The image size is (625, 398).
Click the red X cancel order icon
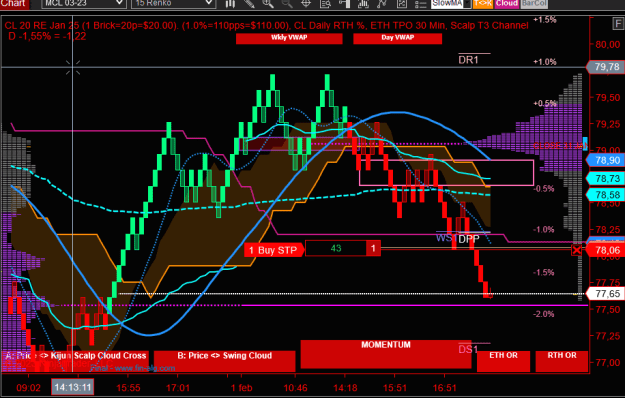(x=576, y=250)
